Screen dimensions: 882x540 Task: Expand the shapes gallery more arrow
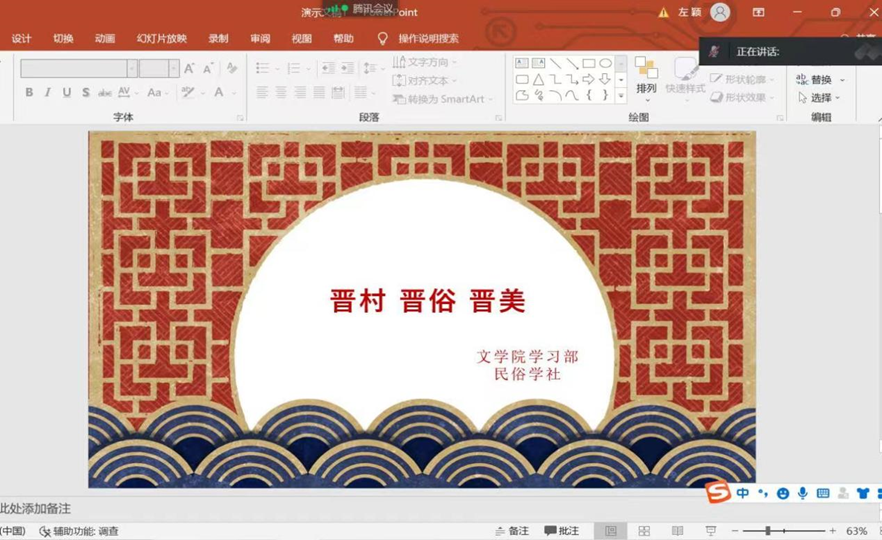pyautogui.click(x=620, y=95)
